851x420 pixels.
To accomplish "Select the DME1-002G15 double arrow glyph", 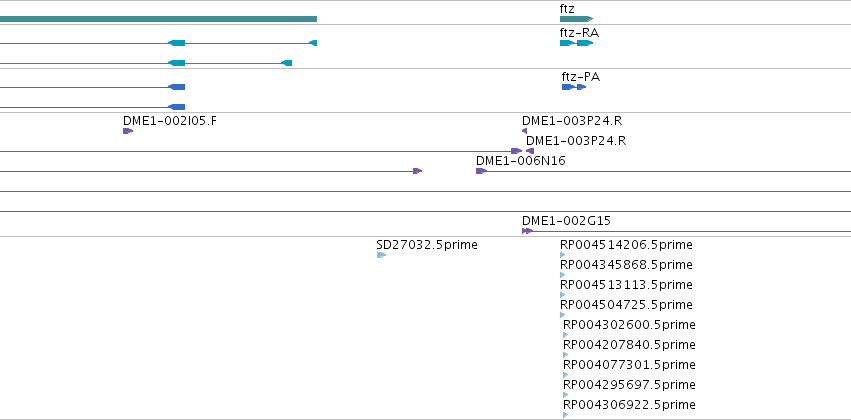I will [528, 231].
